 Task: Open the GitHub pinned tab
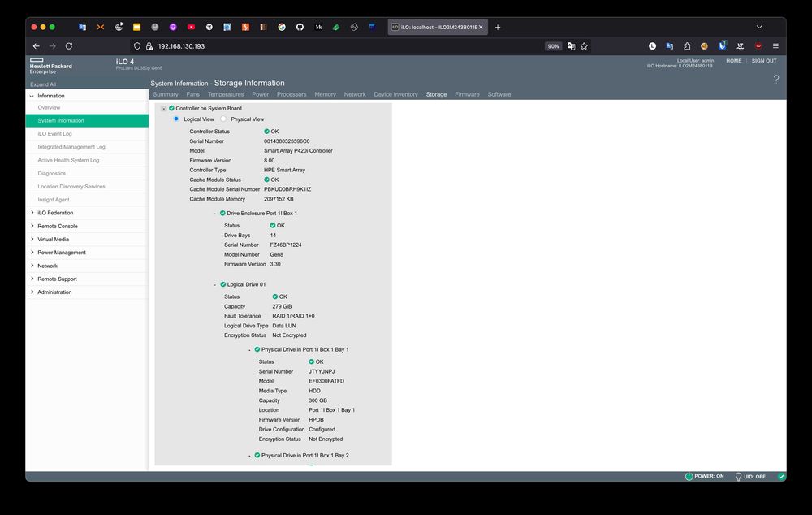tap(300, 27)
